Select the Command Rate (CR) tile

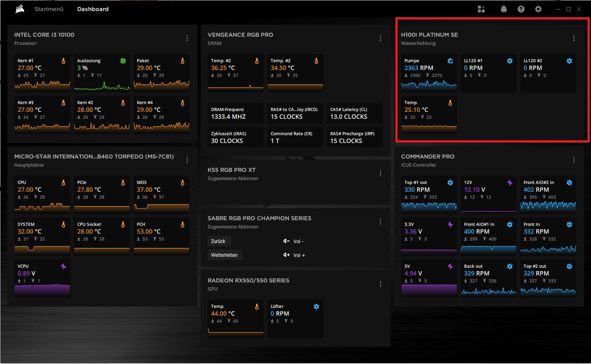pos(295,137)
